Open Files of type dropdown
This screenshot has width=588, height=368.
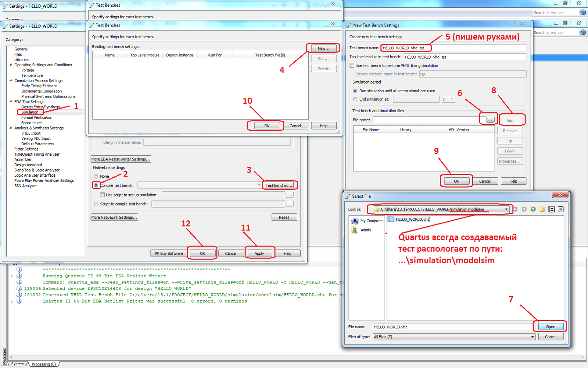[532, 337]
